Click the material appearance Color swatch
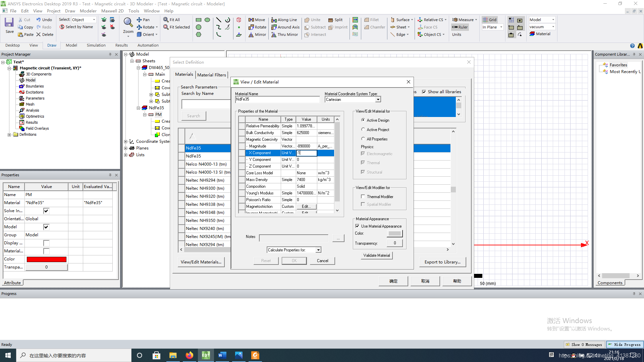644x362 pixels. pos(395,233)
